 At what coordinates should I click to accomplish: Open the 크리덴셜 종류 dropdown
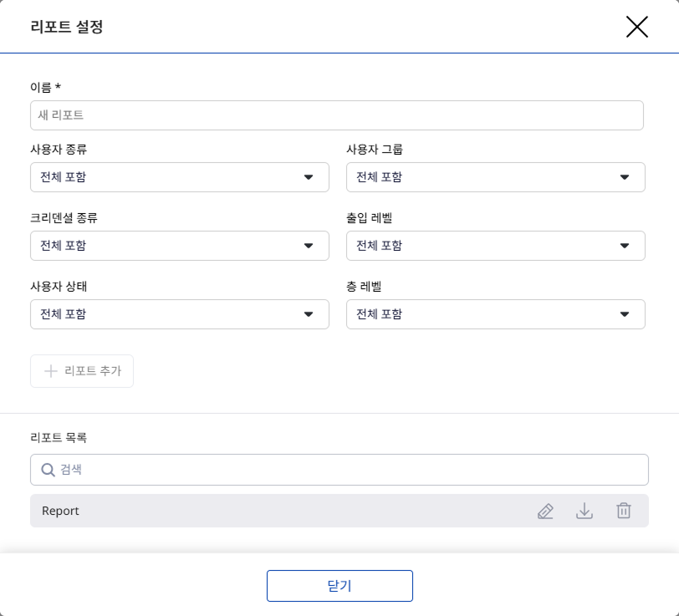pos(179,246)
